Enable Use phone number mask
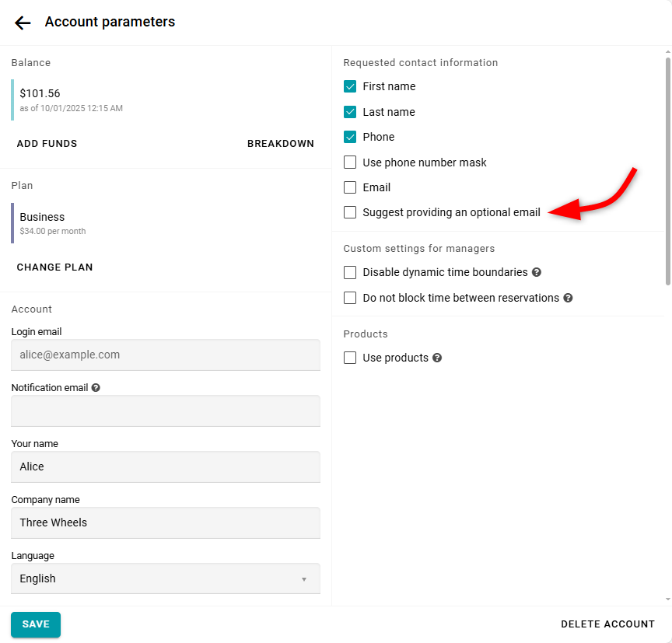Viewport: 672px width, 643px height. click(x=350, y=162)
